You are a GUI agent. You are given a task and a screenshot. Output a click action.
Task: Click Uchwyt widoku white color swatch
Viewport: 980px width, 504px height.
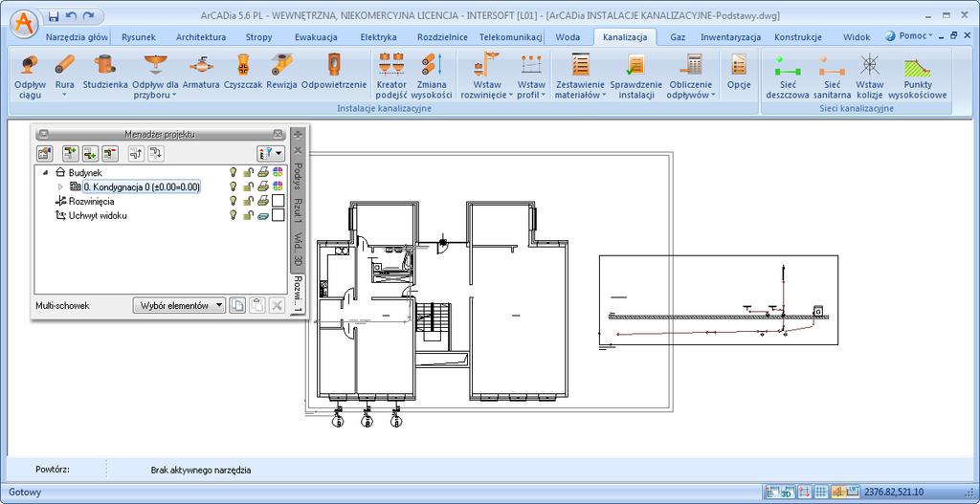(278, 215)
